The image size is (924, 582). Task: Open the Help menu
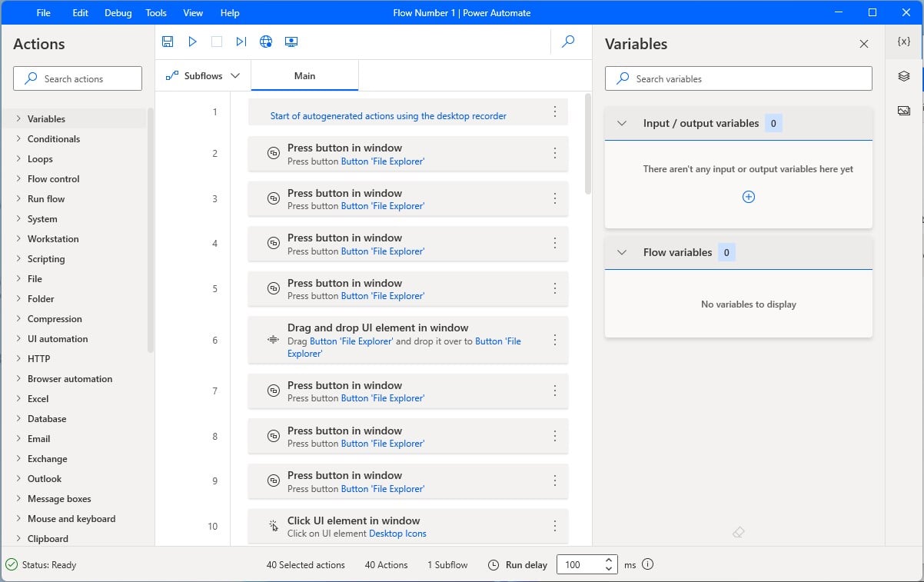(230, 12)
